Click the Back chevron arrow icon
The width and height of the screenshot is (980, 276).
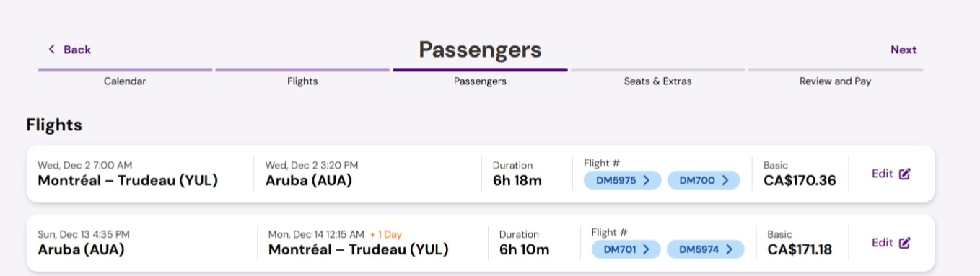tap(51, 49)
